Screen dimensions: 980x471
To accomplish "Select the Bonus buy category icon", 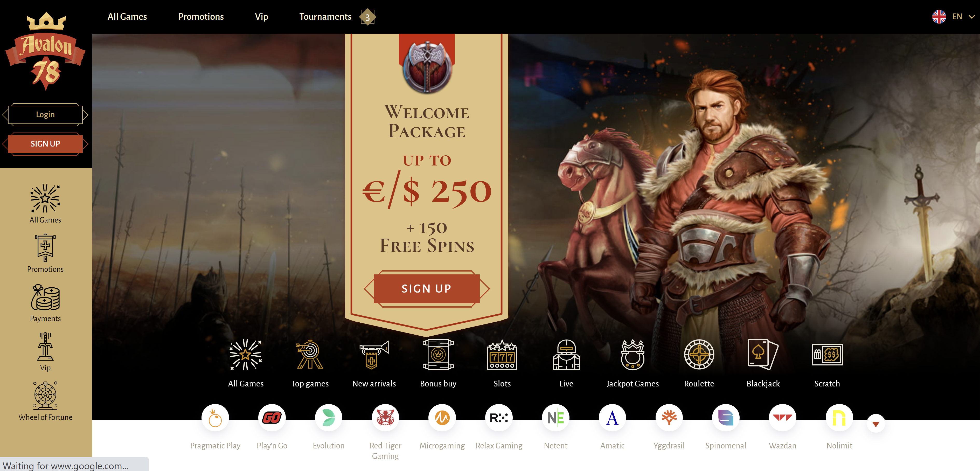I will pyautogui.click(x=438, y=355).
